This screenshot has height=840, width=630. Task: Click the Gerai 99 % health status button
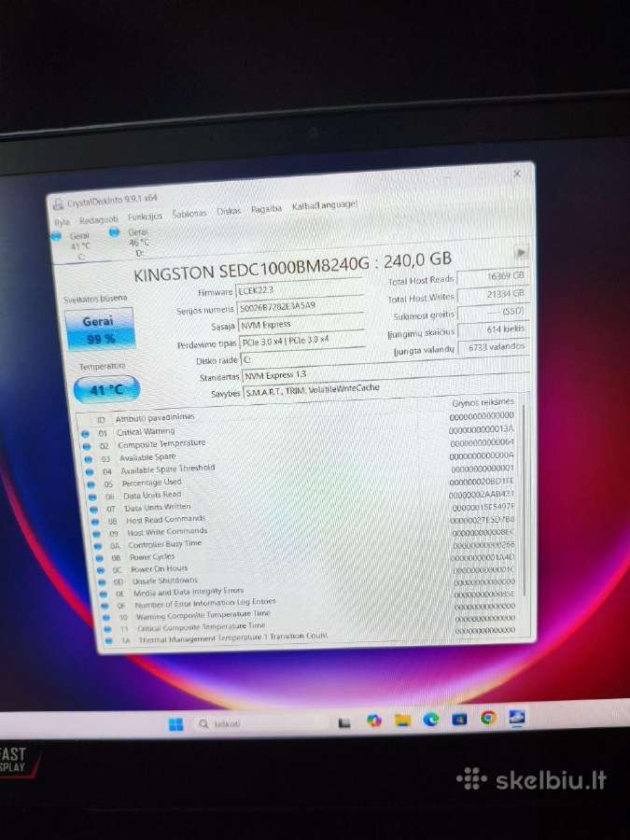tap(99, 329)
